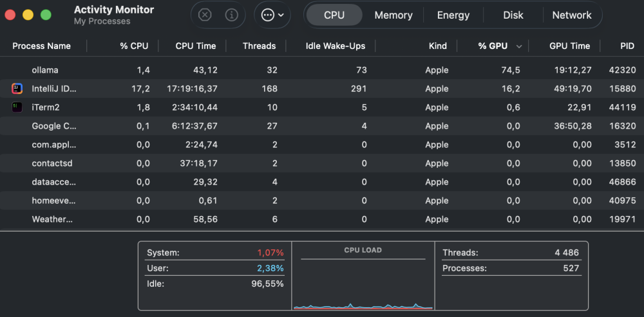The width and height of the screenshot is (644, 317).
Task: Click the stop process X icon
Action: (205, 15)
